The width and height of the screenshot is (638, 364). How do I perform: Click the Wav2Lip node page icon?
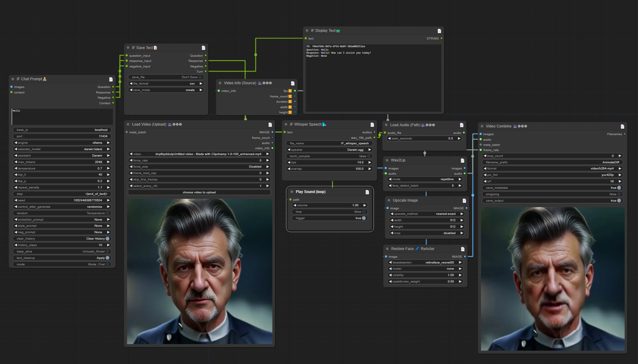(x=463, y=161)
